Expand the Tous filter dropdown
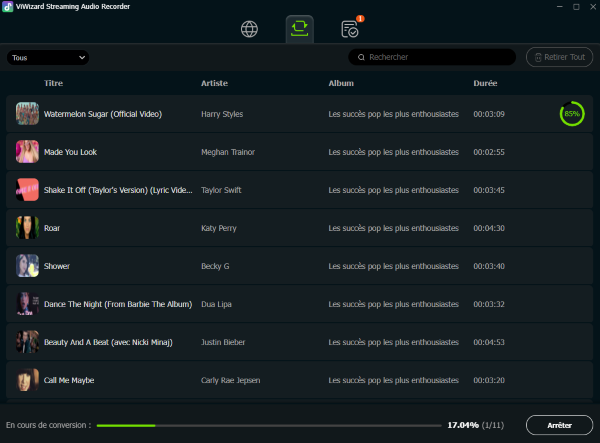The width and height of the screenshot is (600, 443). click(x=48, y=58)
